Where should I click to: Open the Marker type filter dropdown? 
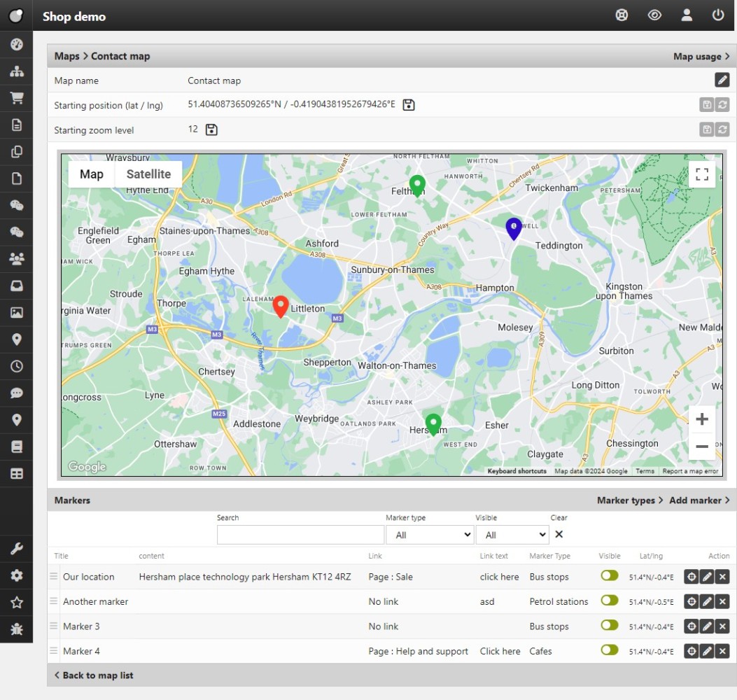(x=430, y=535)
